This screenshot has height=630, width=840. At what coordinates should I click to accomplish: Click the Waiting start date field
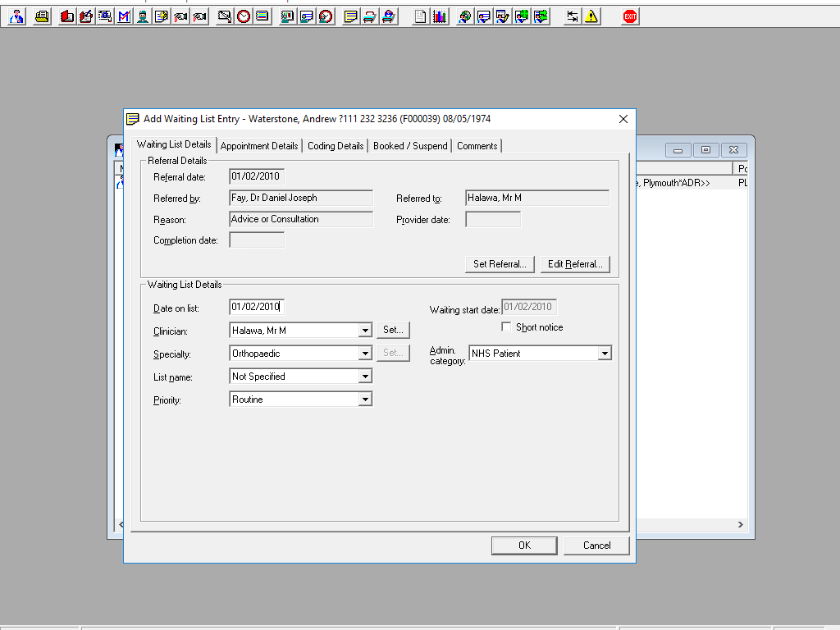pyautogui.click(x=529, y=307)
